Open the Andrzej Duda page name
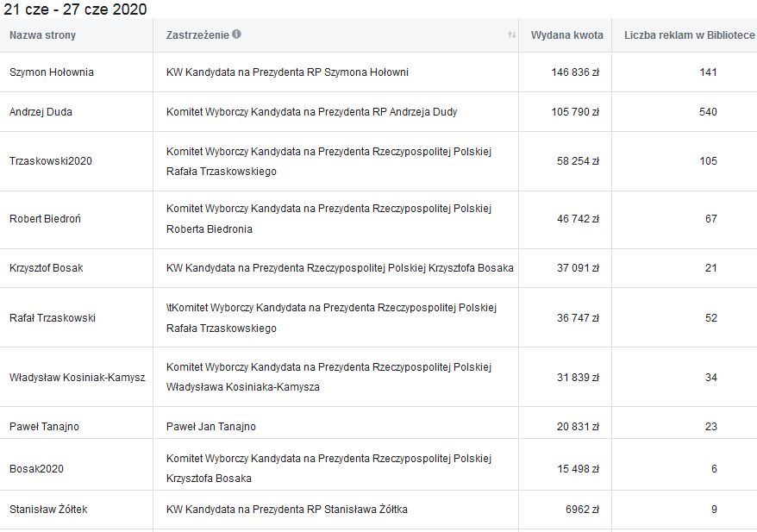 click(41, 112)
